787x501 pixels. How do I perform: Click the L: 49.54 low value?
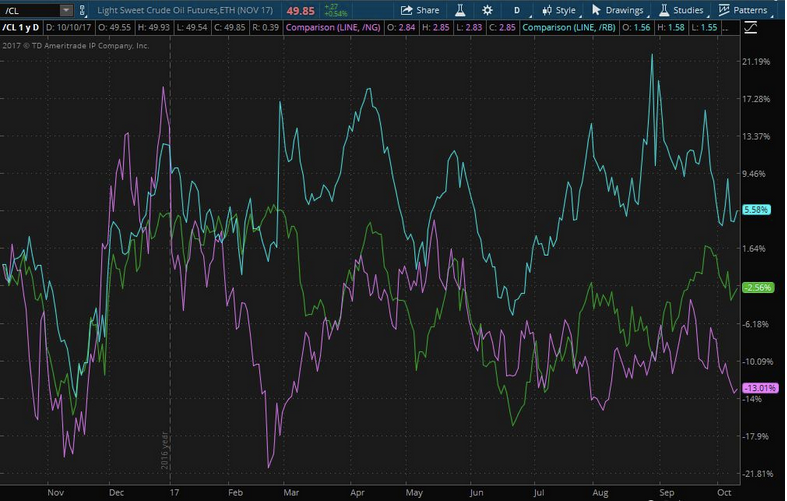191,27
